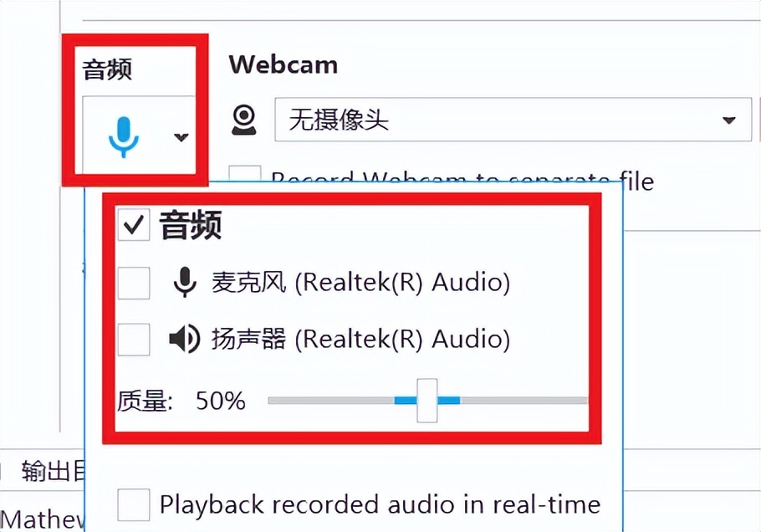The width and height of the screenshot is (761, 532).
Task: Click the 质量 50% label
Action: pos(181,401)
